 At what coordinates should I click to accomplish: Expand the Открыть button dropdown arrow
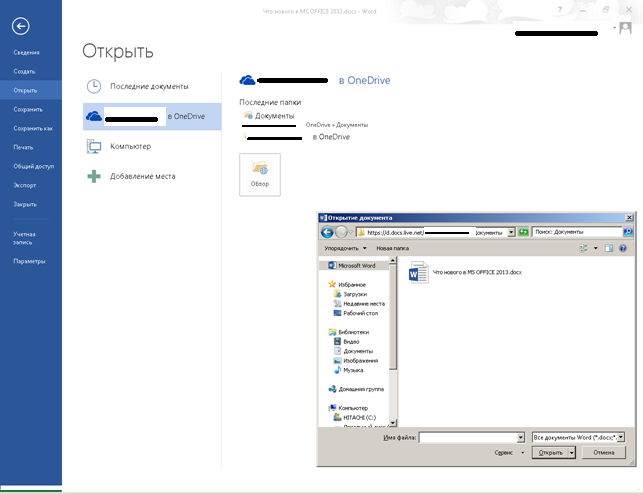pyautogui.click(x=572, y=453)
